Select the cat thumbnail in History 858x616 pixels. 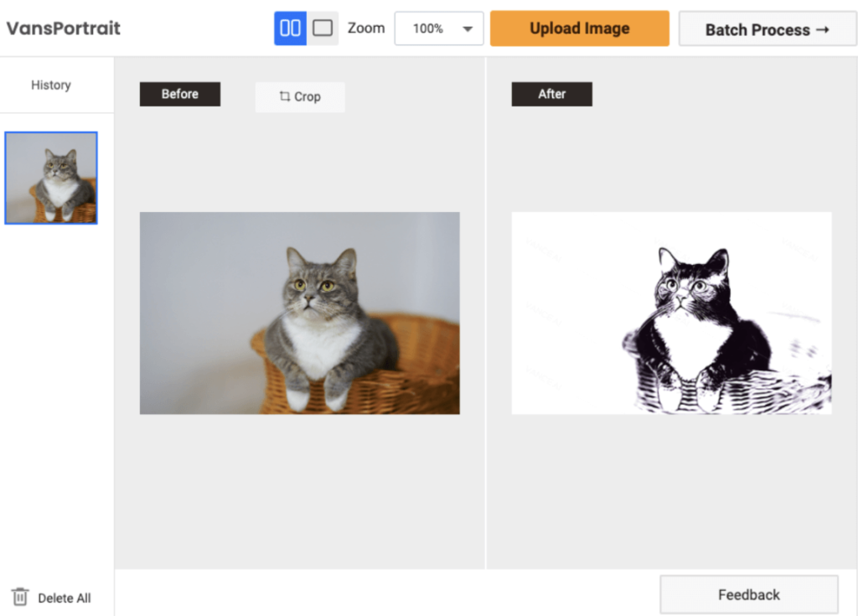(51, 178)
